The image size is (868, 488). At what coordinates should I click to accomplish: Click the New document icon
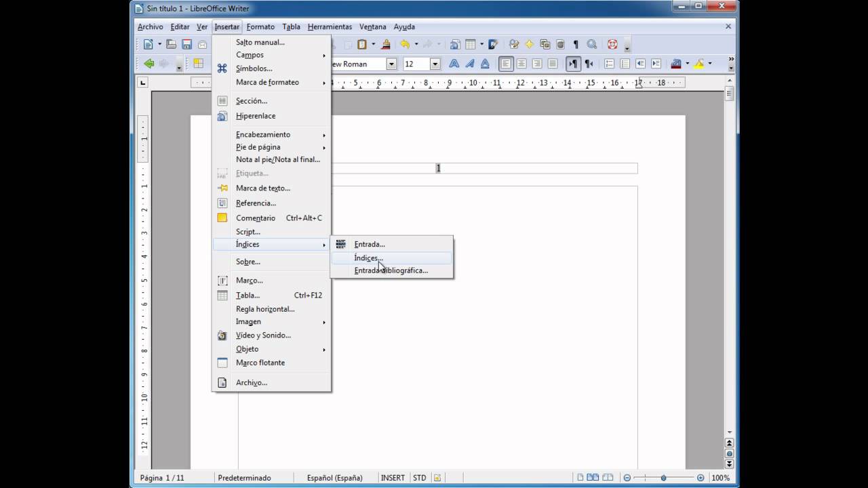tap(149, 45)
